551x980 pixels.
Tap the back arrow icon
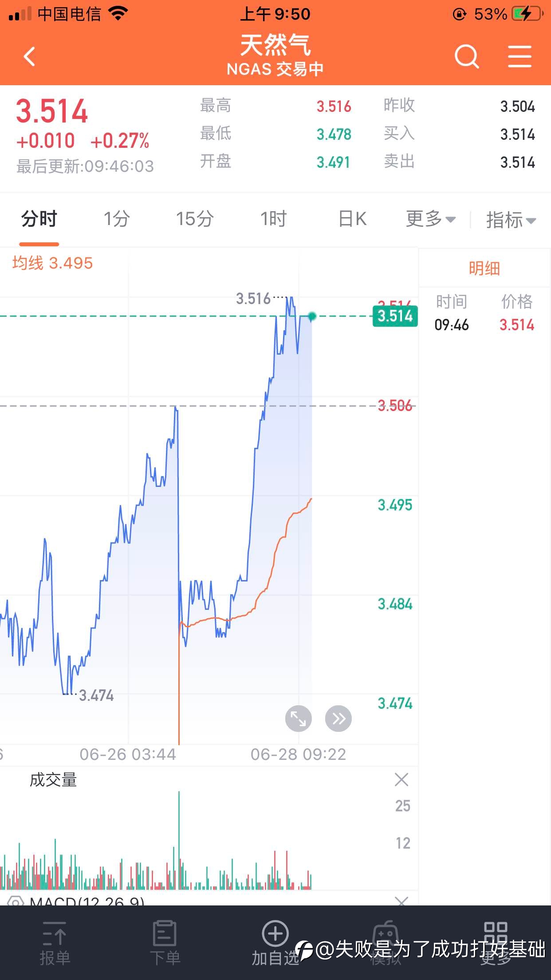tap(29, 56)
